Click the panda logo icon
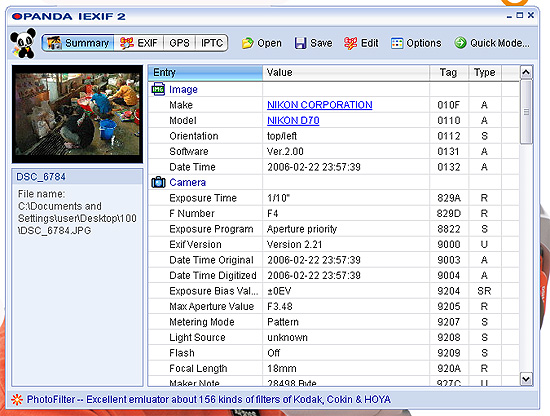550x416 pixels. point(23,43)
